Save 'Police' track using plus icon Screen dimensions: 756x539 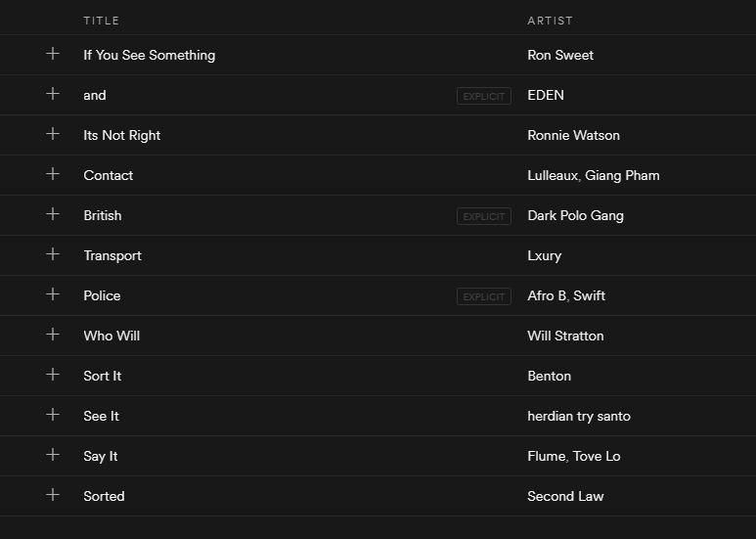53,293
